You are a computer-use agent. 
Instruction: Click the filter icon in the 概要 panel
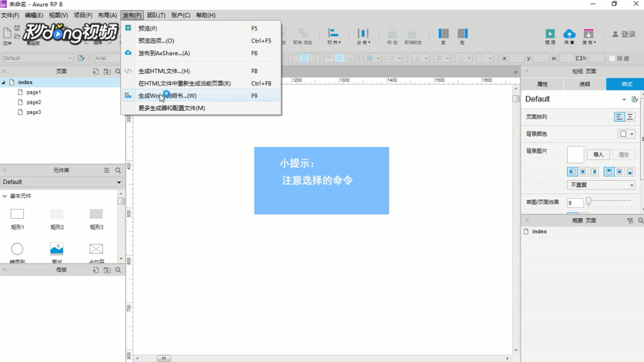[x=630, y=220]
